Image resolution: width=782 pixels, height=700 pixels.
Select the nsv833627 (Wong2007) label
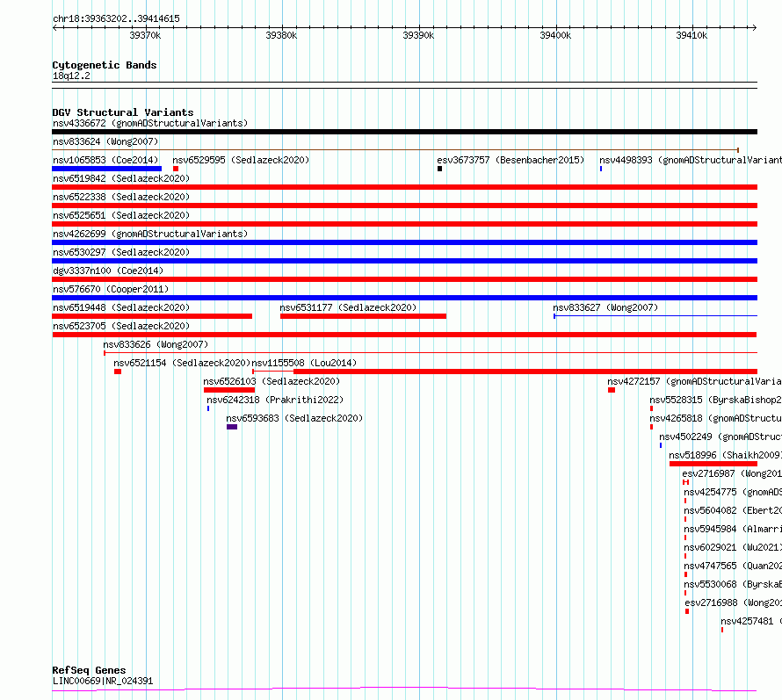605,307
